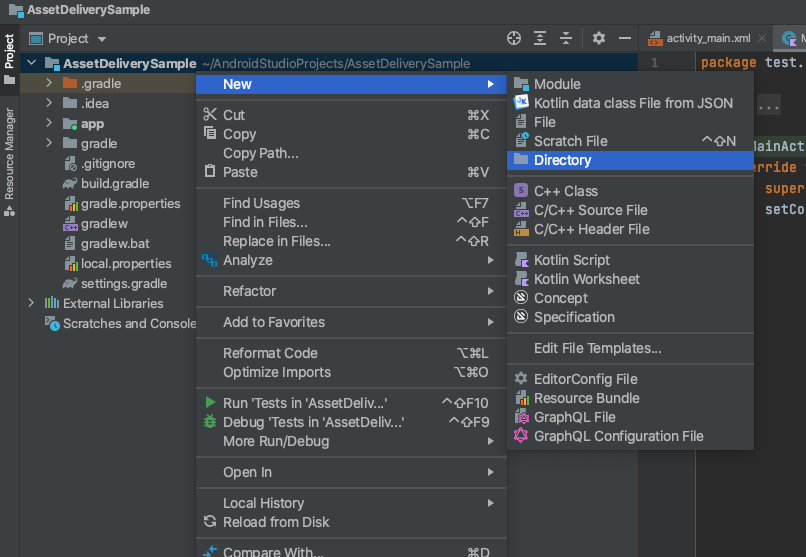This screenshot has width=806, height=557.
Task: Click the C++ Class icon
Action: click(x=521, y=191)
